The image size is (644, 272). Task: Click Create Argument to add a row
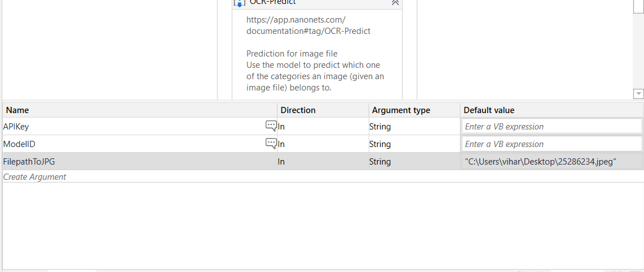point(35,177)
